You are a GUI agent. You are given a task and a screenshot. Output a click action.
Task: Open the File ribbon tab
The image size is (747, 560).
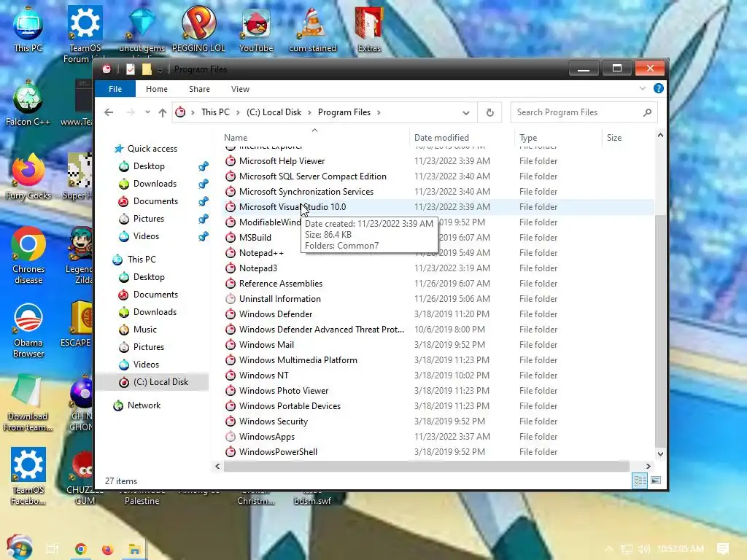point(115,89)
